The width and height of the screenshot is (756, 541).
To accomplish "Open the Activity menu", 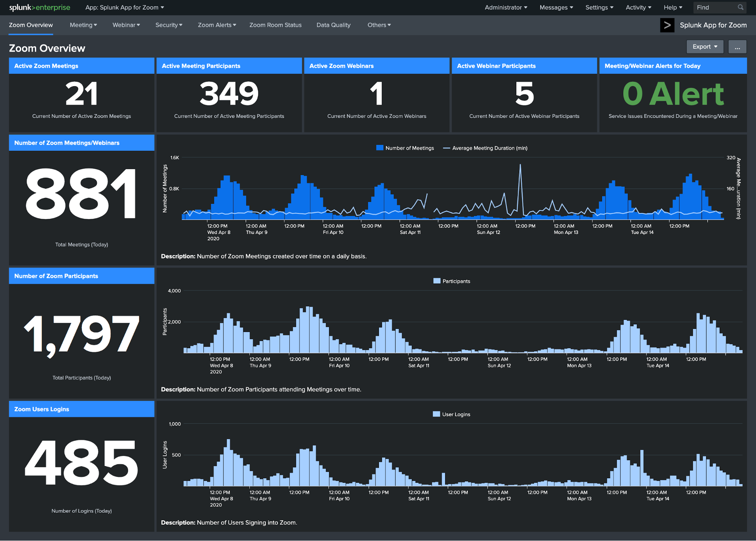I will [638, 7].
